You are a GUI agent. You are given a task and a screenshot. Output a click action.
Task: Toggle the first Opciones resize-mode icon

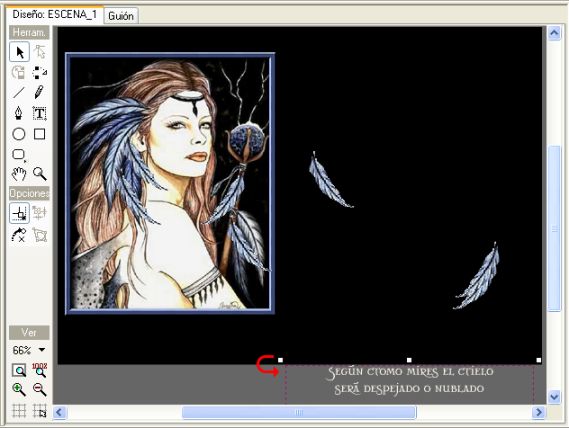[x=19, y=213]
